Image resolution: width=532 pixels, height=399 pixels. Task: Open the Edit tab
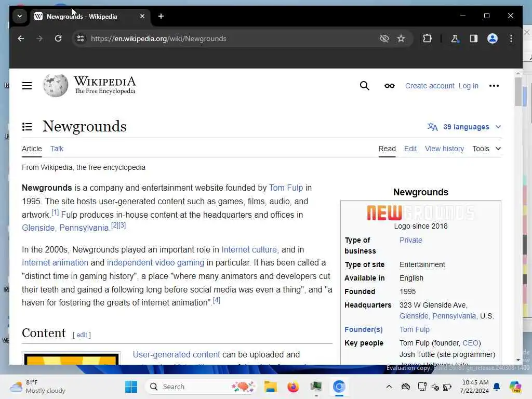pos(410,149)
